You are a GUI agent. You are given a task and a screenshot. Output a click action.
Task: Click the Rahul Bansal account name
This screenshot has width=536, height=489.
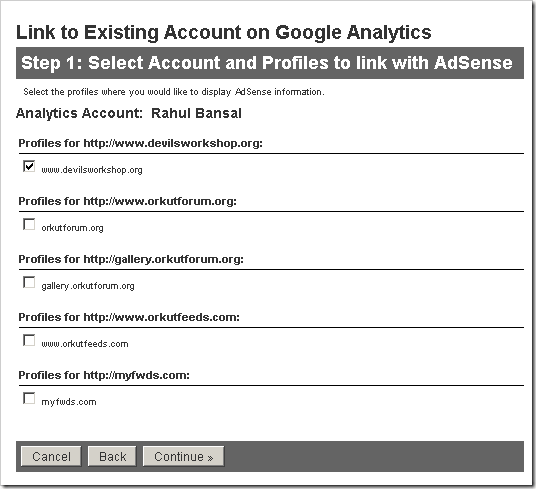pyautogui.click(x=196, y=113)
